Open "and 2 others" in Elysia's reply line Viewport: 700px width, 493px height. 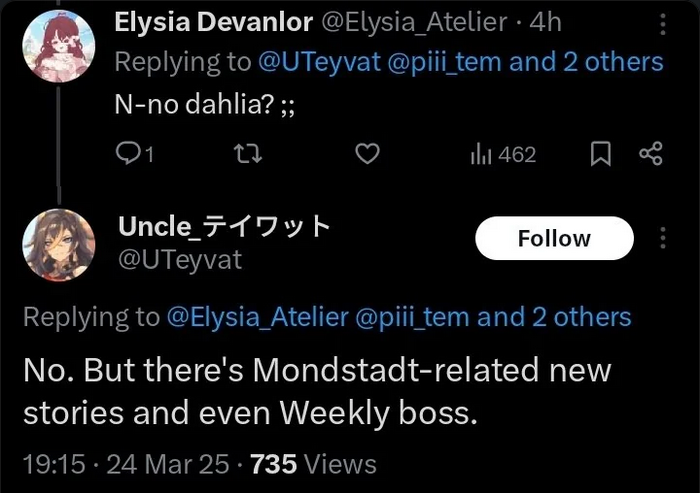tap(586, 62)
